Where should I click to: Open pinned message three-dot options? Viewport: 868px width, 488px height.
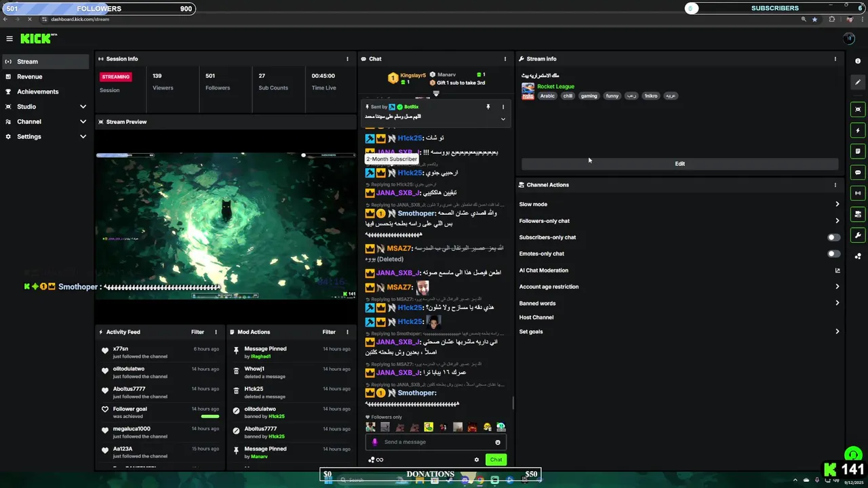(x=502, y=107)
